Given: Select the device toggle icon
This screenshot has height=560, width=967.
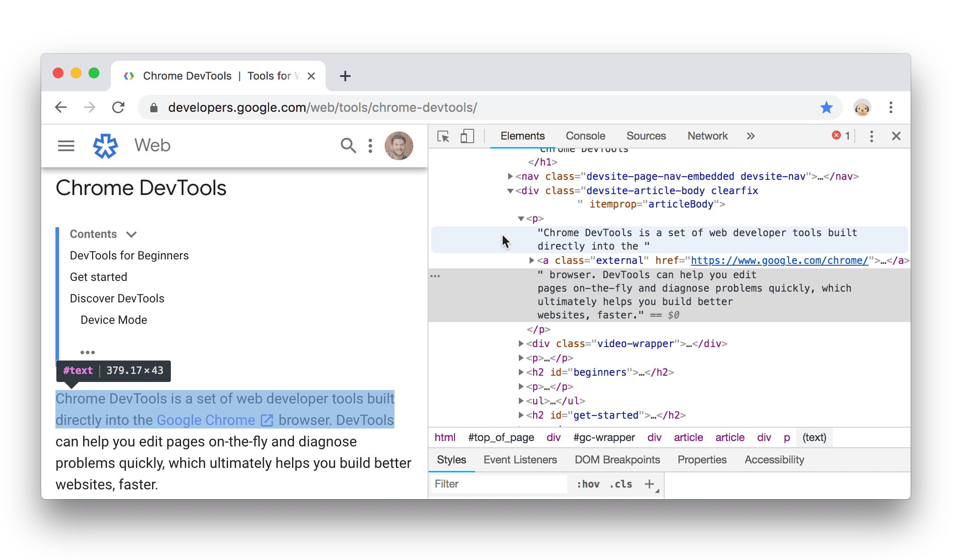Looking at the screenshot, I should pyautogui.click(x=467, y=136).
